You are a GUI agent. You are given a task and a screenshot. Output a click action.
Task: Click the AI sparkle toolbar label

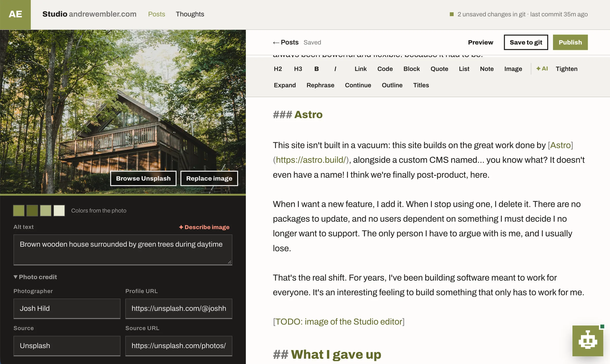click(x=542, y=69)
